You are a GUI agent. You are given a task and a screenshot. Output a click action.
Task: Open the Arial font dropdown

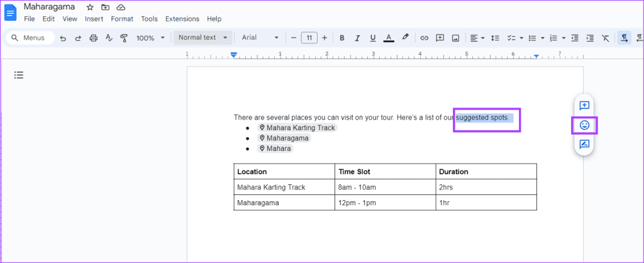tap(260, 37)
